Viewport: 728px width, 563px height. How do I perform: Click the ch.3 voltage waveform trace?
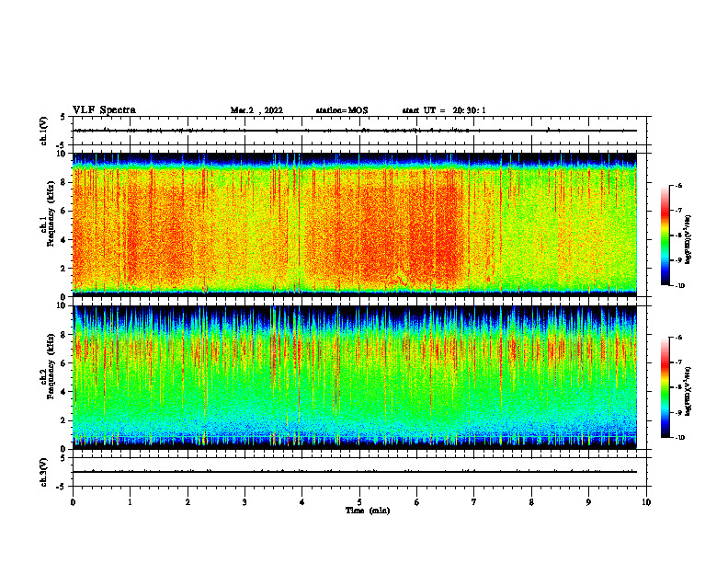(355, 472)
